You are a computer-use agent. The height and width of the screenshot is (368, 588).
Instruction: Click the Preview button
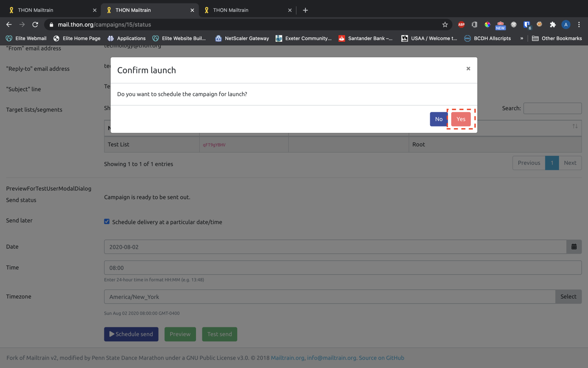pyautogui.click(x=180, y=334)
